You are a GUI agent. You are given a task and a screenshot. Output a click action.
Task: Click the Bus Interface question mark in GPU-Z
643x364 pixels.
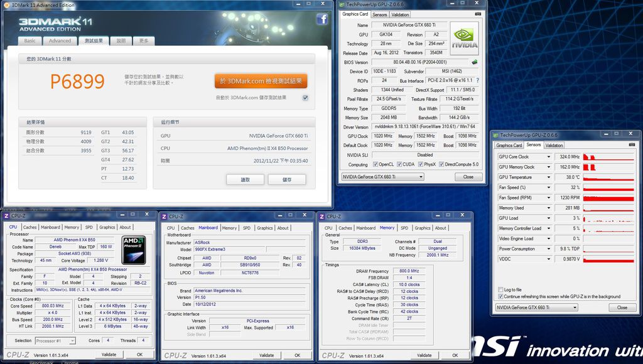(478, 80)
